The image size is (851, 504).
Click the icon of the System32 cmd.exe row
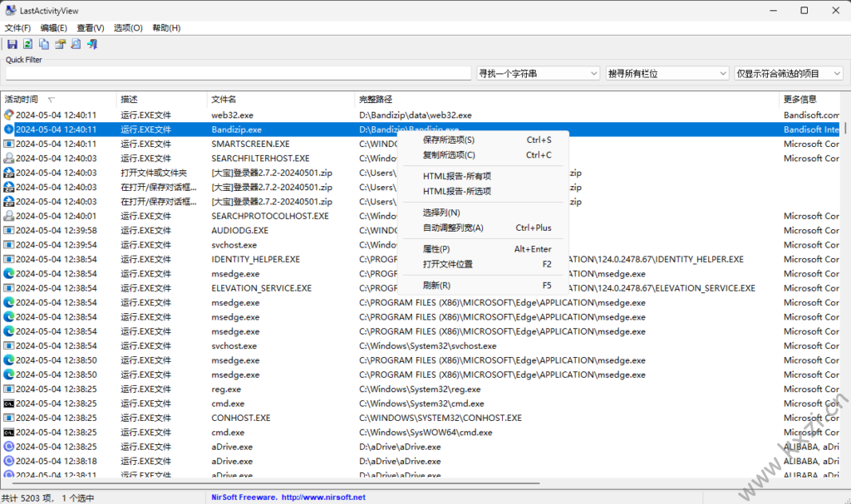tap(8, 404)
